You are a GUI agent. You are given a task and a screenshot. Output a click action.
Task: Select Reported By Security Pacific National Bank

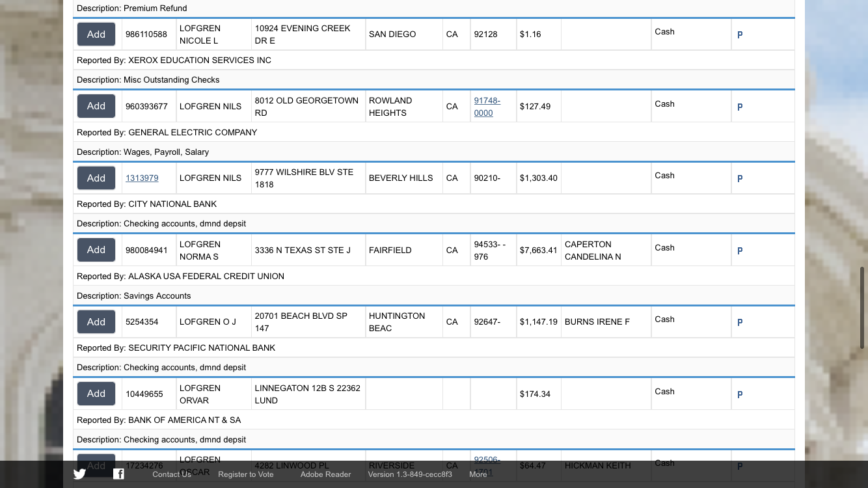176,348
